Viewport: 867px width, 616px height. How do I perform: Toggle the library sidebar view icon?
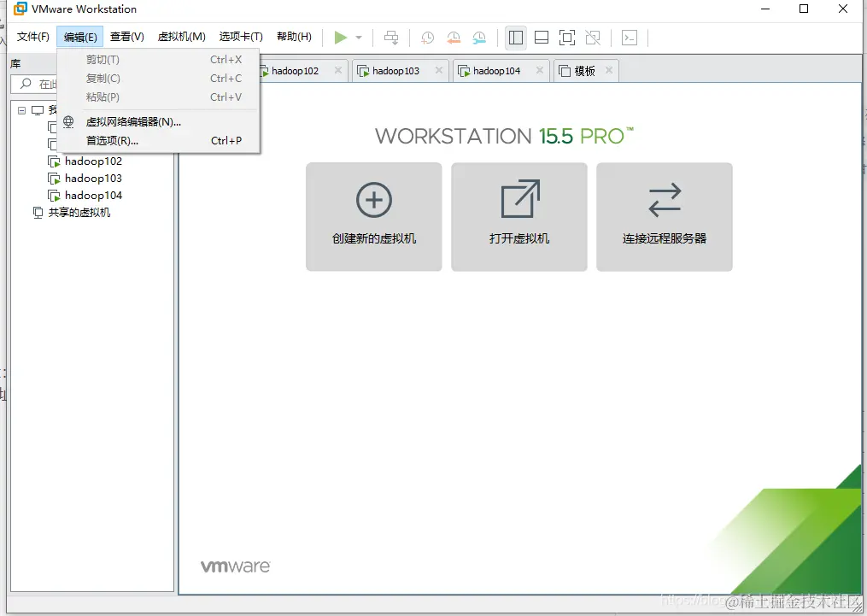click(x=516, y=38)
